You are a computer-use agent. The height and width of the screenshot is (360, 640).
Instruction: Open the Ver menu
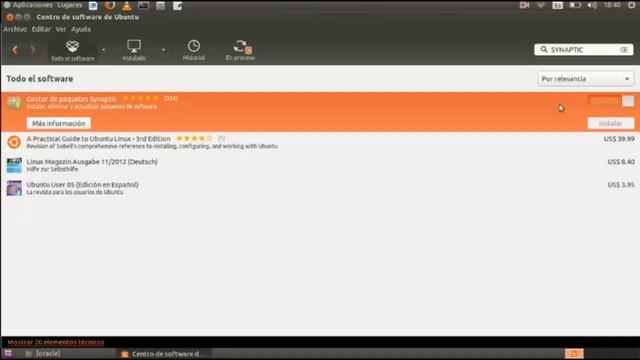coord(61,29)
